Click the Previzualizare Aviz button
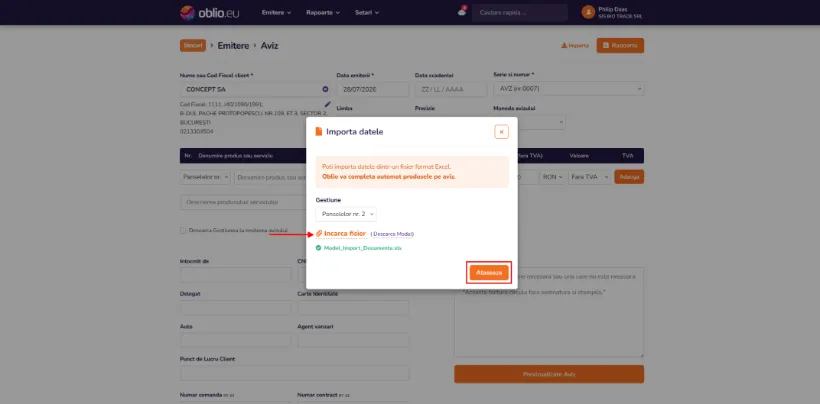820x404 pixels. tap(549, 374)
